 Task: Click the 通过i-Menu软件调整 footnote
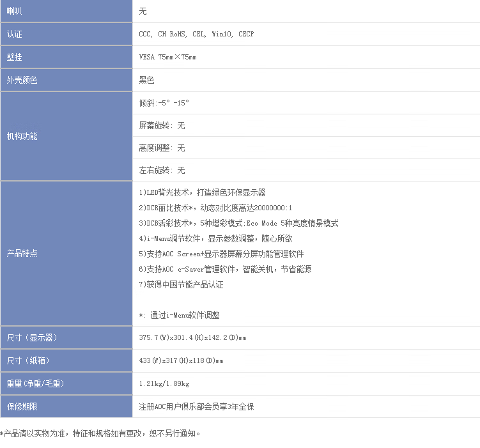[180, 315]
